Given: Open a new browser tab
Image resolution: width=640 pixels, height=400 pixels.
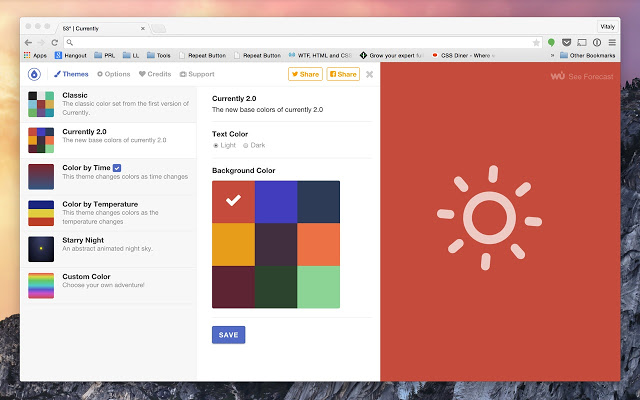Looking at the screenshot, I should pyautogui.click(x=158, y=29).
